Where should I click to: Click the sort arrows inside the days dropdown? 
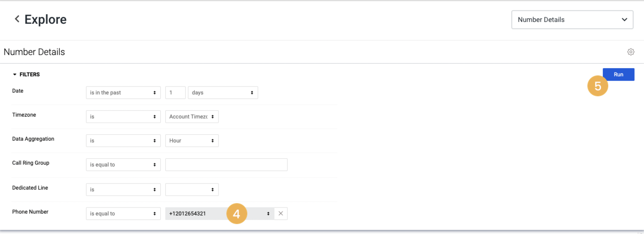pyautogui.click(x=252, y=93)
